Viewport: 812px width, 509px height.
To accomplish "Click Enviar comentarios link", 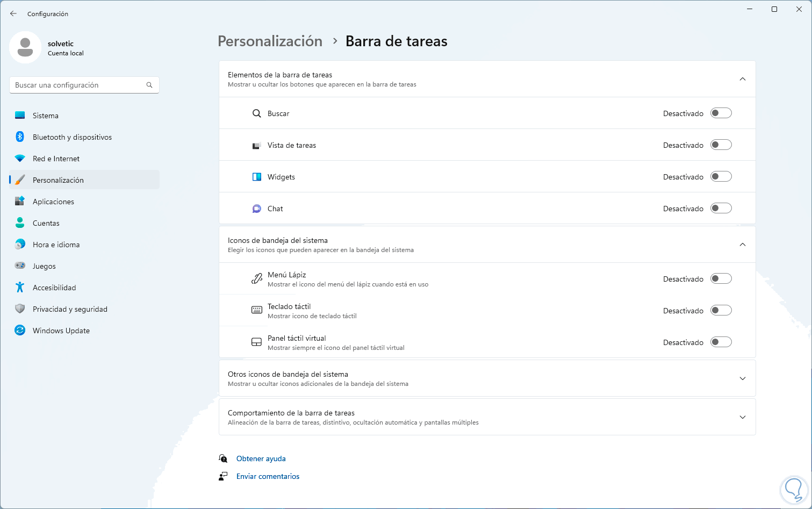I will tap(268, 476).
